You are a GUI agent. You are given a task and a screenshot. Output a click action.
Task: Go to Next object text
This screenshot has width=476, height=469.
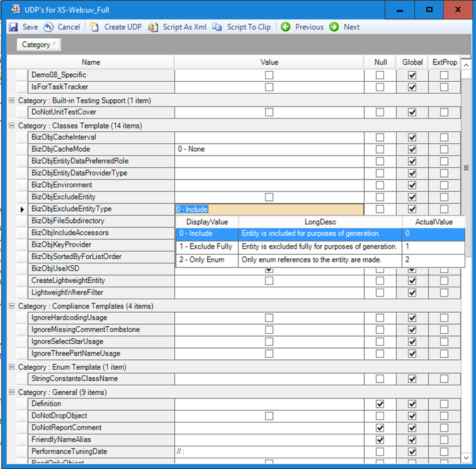pyautogui.click(x=352, y=27)
